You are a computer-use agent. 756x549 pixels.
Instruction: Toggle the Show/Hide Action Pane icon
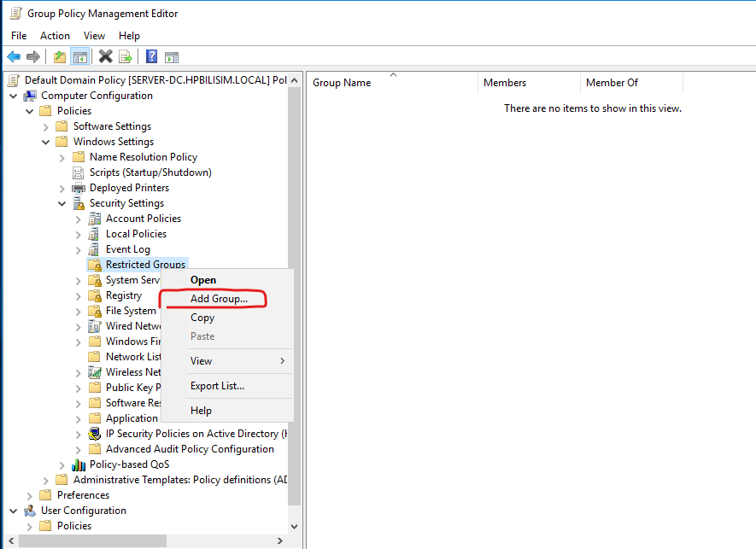(x=172, y=57)
